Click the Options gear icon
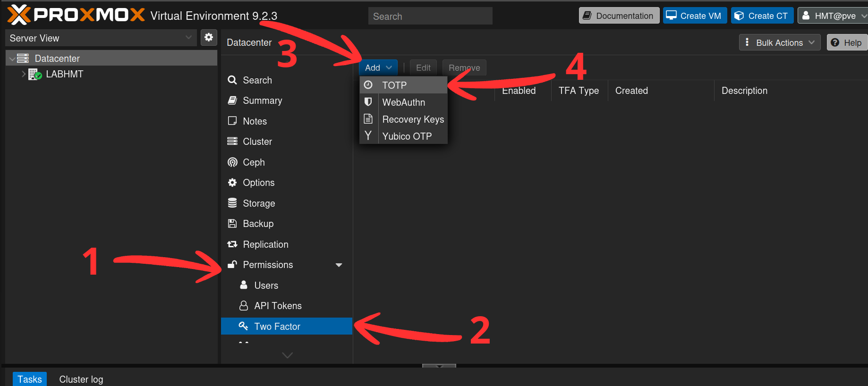 [232, 183]
